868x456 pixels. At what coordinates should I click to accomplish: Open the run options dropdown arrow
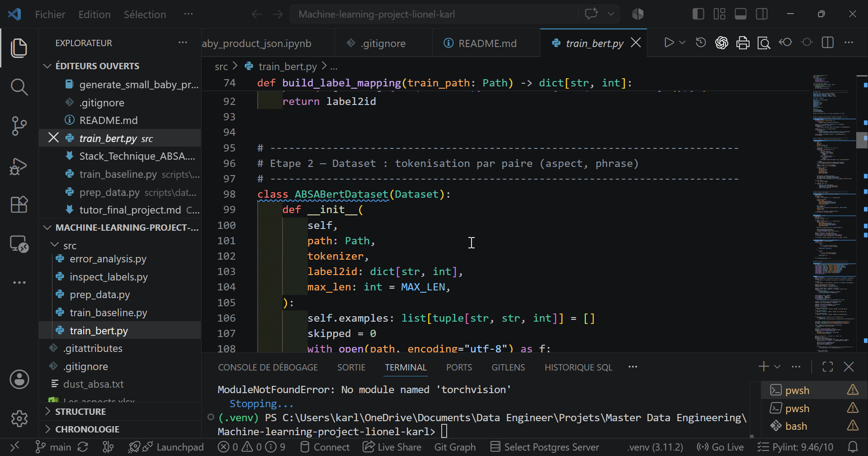[x=682, y=43]
